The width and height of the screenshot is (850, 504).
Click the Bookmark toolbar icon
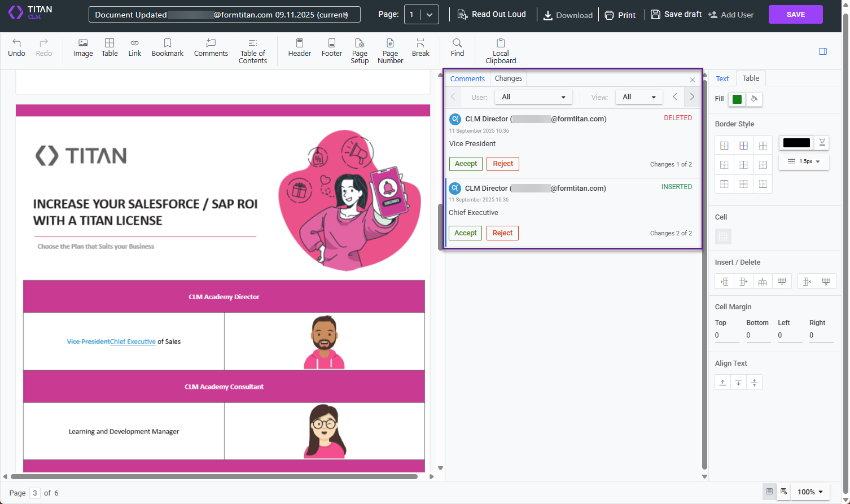(x=168, y=47)
